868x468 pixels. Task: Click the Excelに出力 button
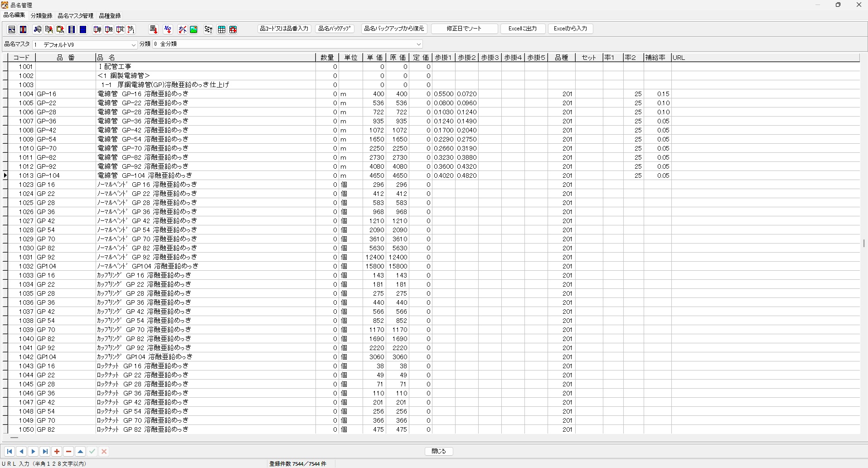523,29
